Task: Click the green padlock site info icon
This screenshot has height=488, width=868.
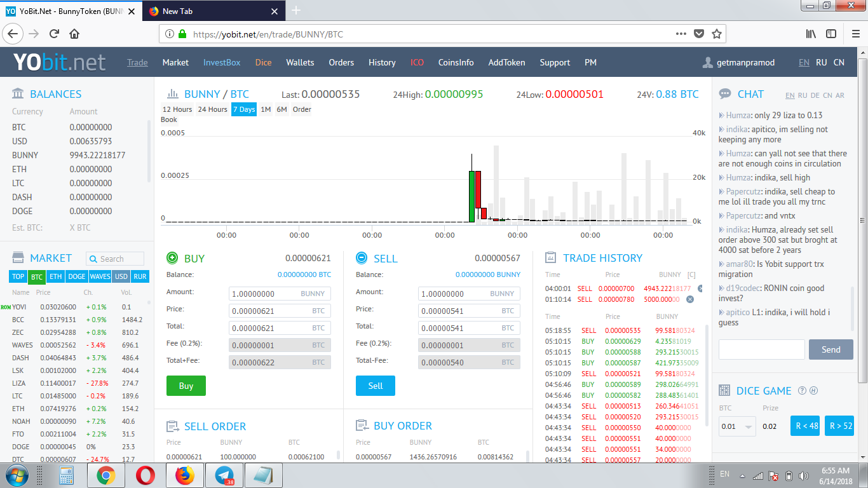Action: 182,34
